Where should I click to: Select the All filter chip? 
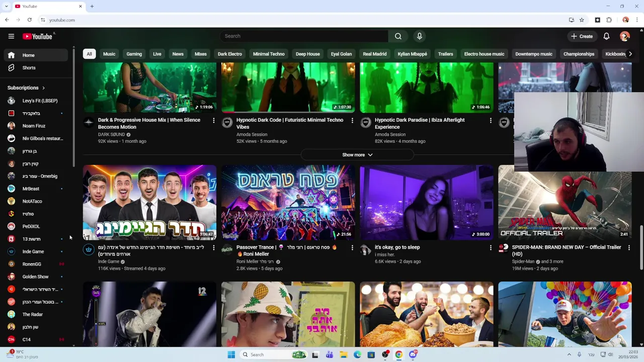tap(89, 54)
